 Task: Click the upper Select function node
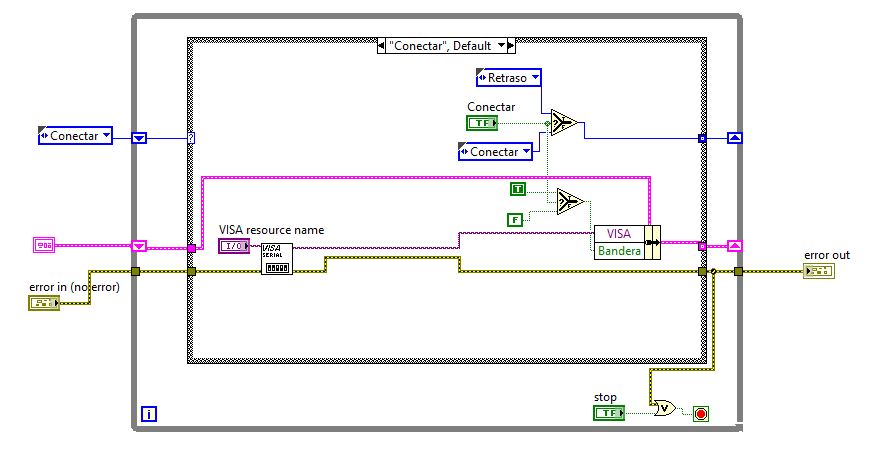(563, 122)
